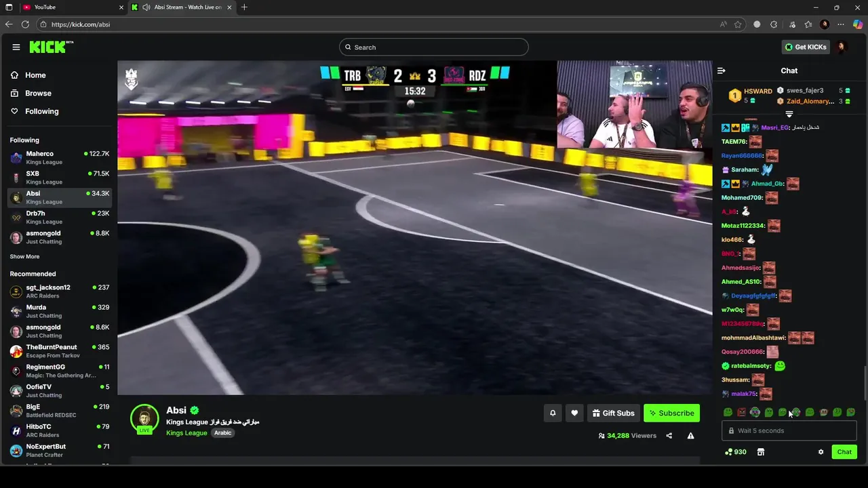Follow Absi with the heart icon
Screen dimensions: 868x488
click(574, 413)
